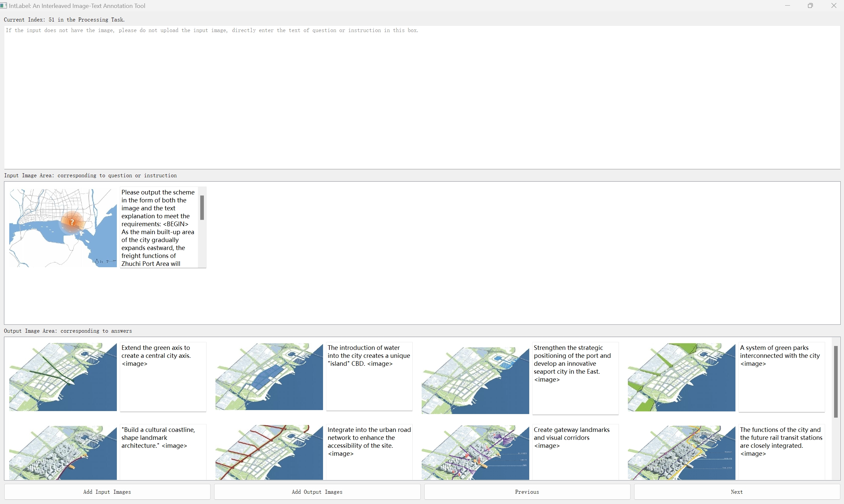Click the output image area scrollbar
Viewport: 844px width, 504px height.
tap(835, 381)
